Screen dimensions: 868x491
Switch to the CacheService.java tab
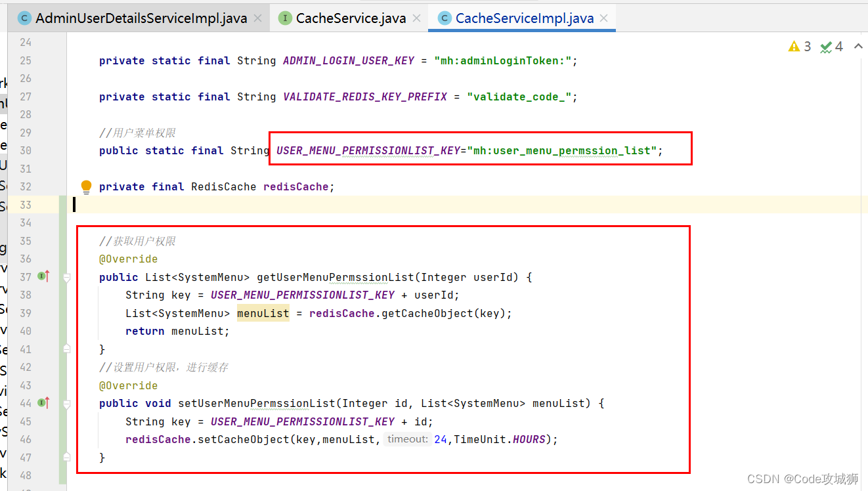coord(351,18)
